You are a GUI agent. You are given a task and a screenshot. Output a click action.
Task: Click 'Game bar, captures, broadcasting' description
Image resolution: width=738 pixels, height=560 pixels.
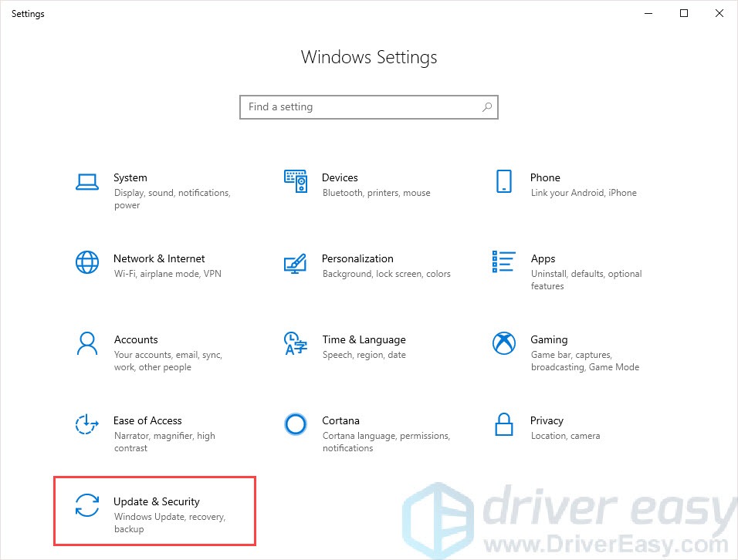(x=585, y=361)
